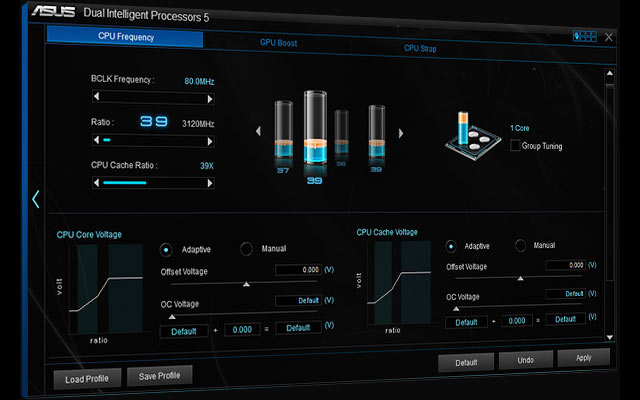Click the left arrow of the core carousel
This screenshot has width=640, height=400.
click(x=258, y=131)
